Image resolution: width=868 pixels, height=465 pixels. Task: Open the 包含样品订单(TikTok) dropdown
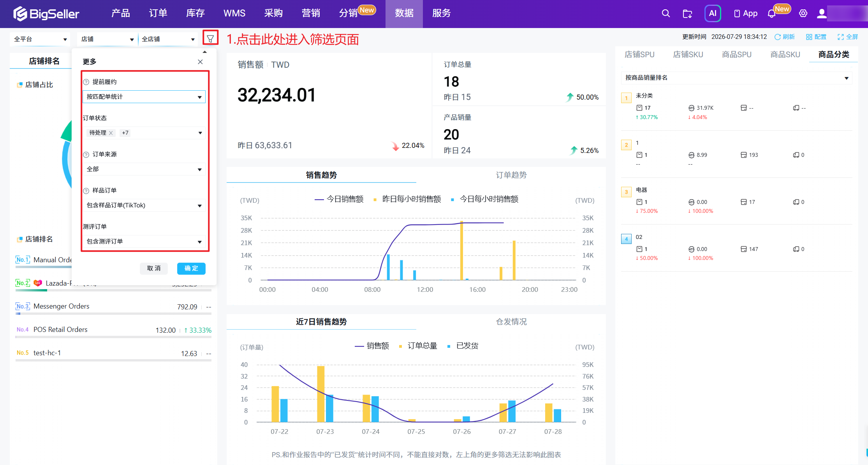144,205
